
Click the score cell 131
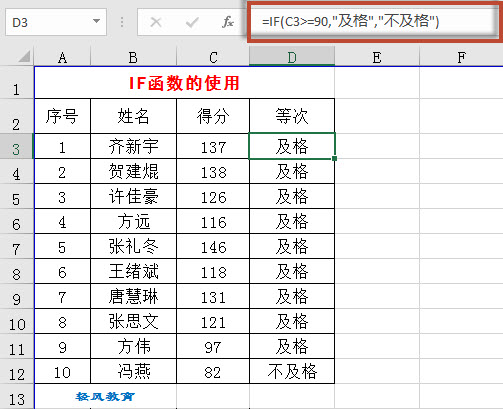(213, 296)
